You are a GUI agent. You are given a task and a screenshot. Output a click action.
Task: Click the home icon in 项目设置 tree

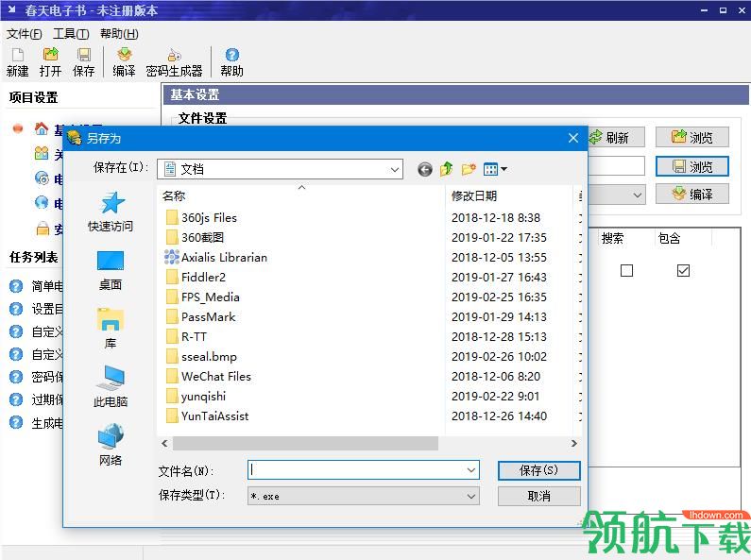coord(42,128)
